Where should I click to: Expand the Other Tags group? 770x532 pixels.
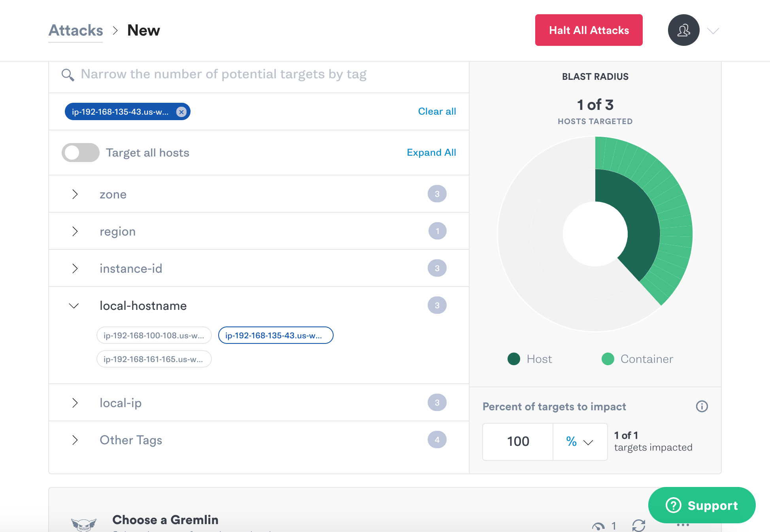click(75, 440)
